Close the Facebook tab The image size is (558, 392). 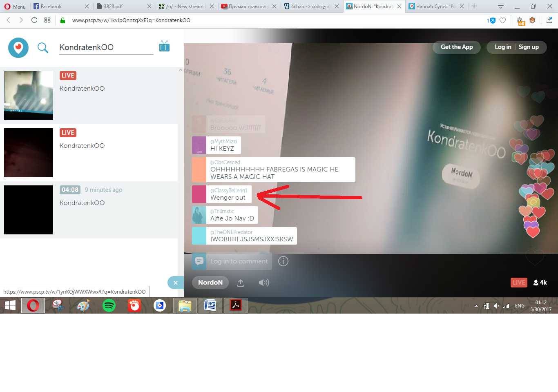(x=87, y=7)
